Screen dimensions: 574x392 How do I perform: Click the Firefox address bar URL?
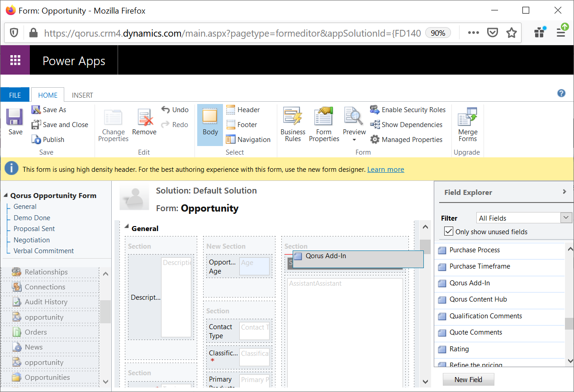coord(232,33)
